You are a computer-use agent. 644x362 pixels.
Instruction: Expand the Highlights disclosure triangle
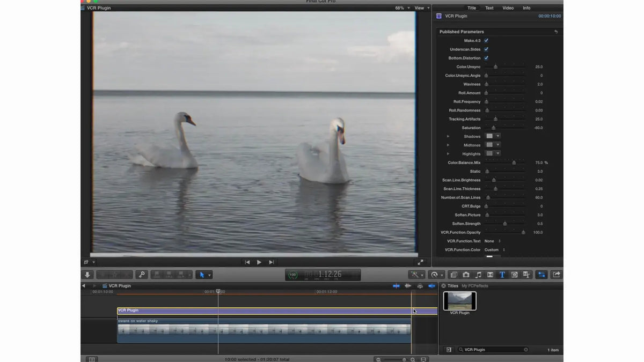click(448, 154)
